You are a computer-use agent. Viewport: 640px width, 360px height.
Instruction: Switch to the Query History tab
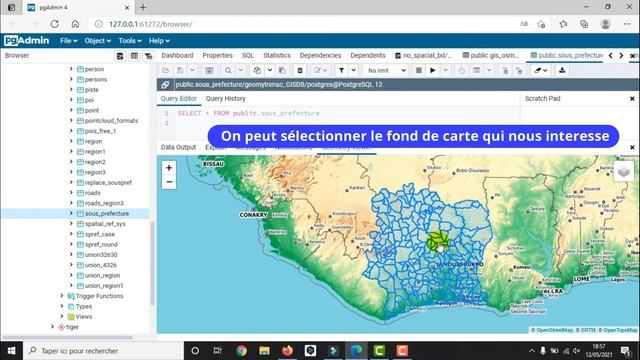click(x=225, y=99)
